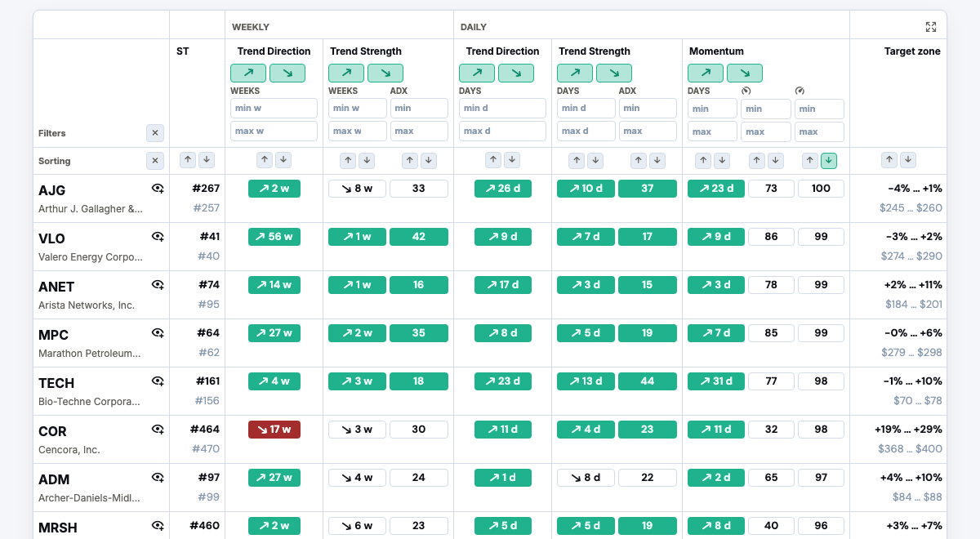Click COR red 17 w downtrend badge
The height and width of the screenshot is (539, 980).
click(x=274, y=430)
